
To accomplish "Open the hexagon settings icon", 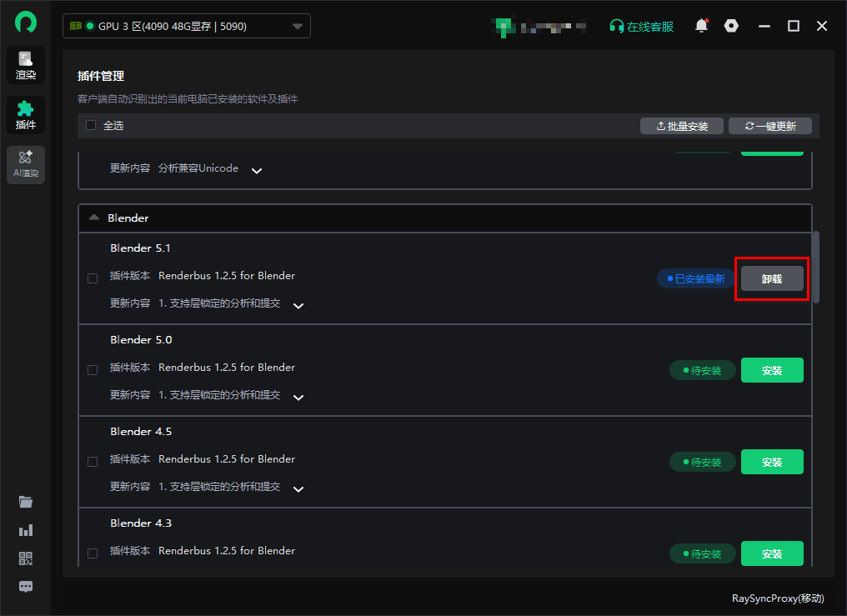I will coord(731,26).
